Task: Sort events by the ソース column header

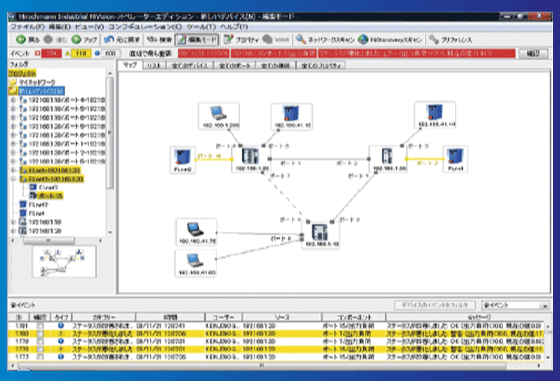Action: (x=282, y=317)
